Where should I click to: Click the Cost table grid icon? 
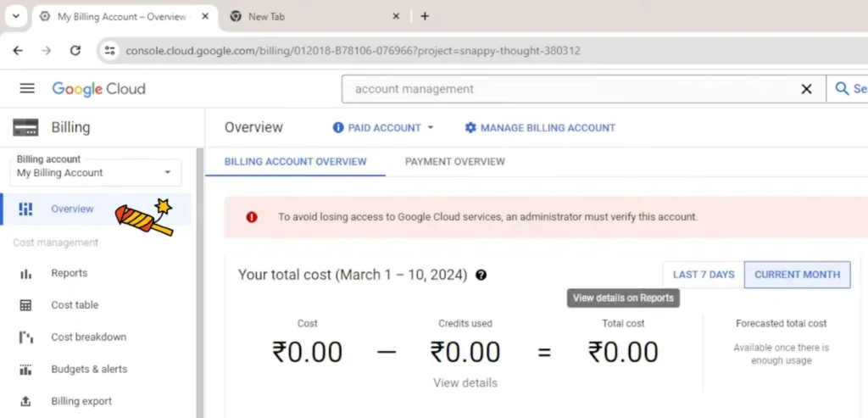(26, 305)
